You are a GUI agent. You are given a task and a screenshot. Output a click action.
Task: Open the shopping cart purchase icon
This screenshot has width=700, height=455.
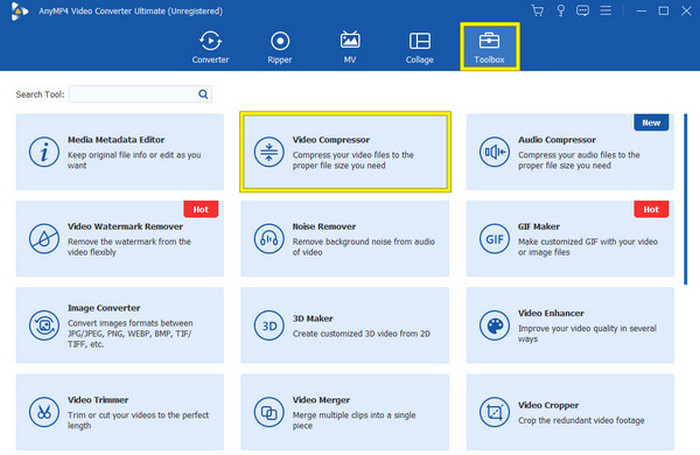[x=538, y=10]
